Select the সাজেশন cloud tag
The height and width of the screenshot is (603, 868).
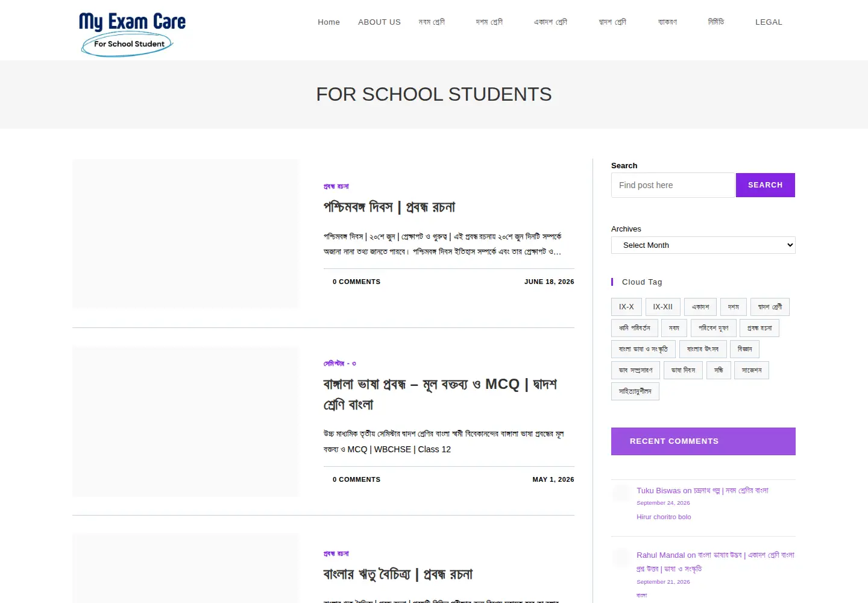coord(752,370)
